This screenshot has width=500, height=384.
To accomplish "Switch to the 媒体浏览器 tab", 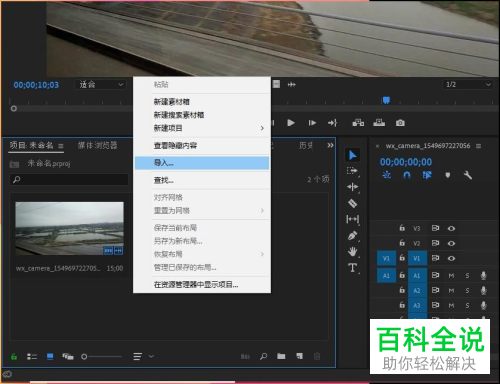I will click(x=97, y=145).
